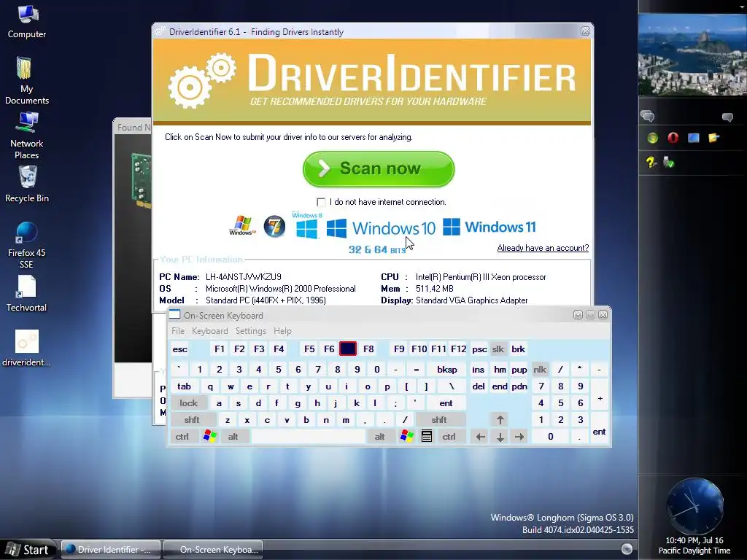Switch to On-Screen Keyboa... taskbar button
The image size is (747, 560).
(x=213, y=550)
